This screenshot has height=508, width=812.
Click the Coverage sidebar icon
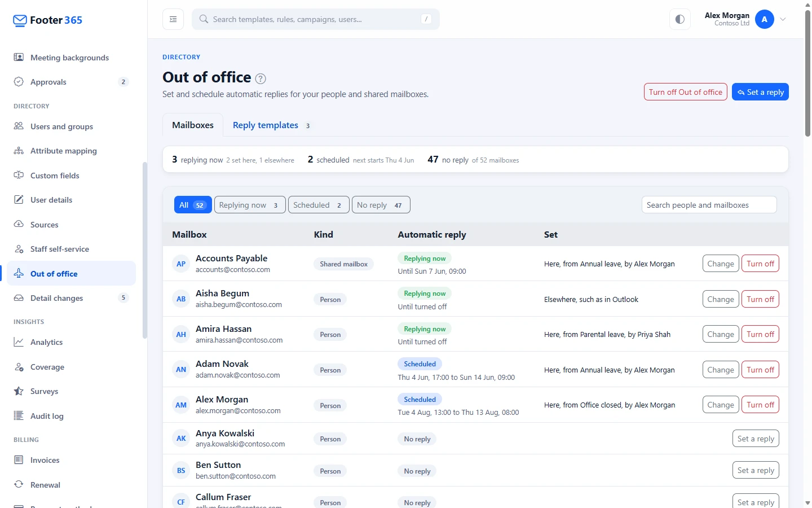(x=19, y=367)
